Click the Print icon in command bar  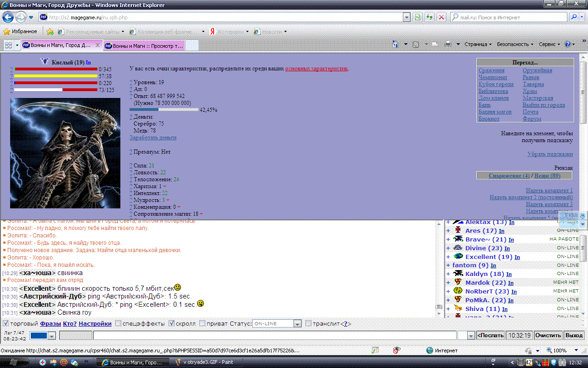click(448, 44)
